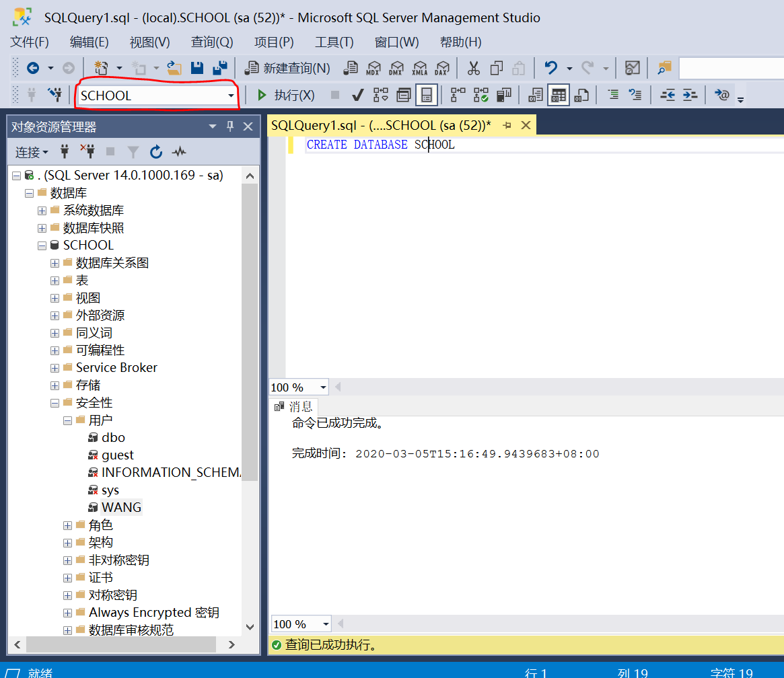Open the SCHOOL database dropdown
The width and height of the screenshot is (784, 678).
231,96
